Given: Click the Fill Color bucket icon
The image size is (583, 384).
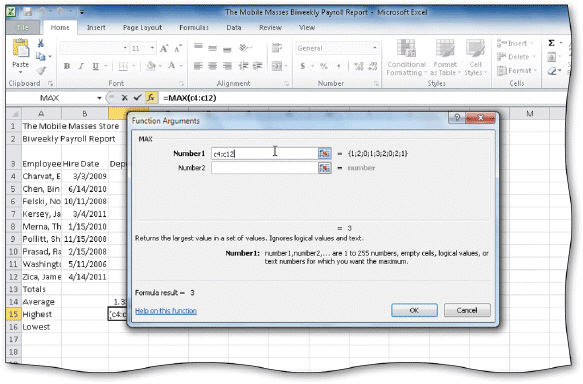Looking at the screenshot, I should point(151,66).
